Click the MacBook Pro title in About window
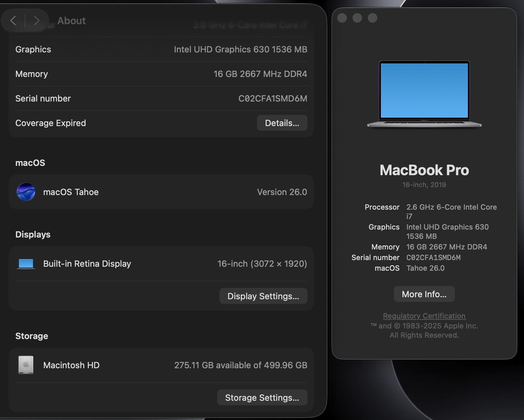The height and width of the screenshot is (420, 524). tap(424, 170)
